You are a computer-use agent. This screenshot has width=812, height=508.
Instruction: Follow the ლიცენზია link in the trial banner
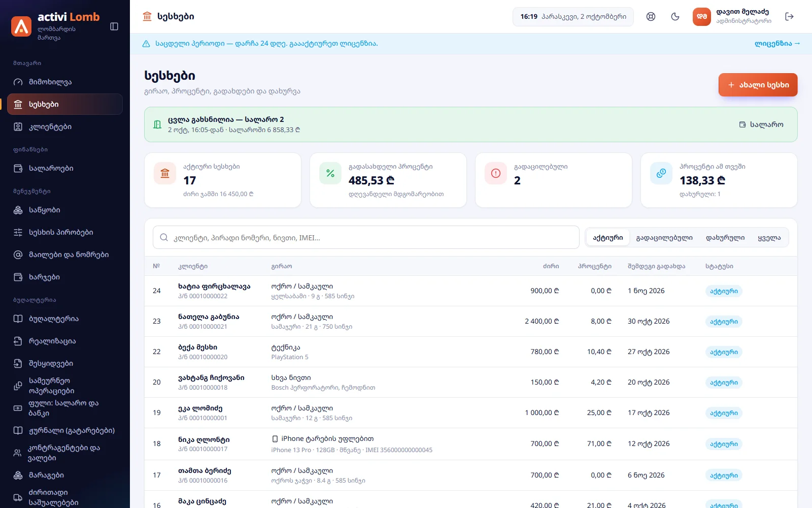[777, 44]
